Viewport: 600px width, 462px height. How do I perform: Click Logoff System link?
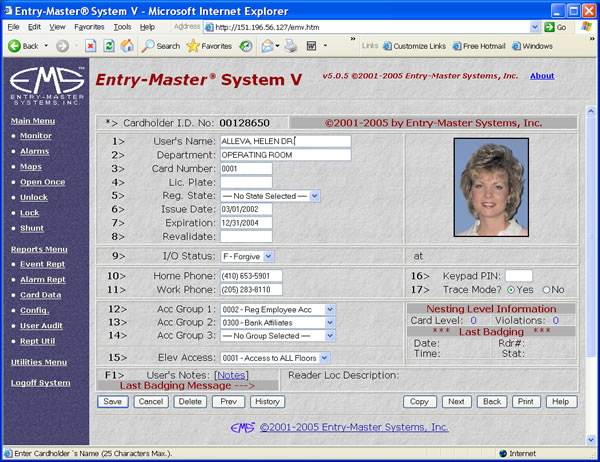pos(41,383)
